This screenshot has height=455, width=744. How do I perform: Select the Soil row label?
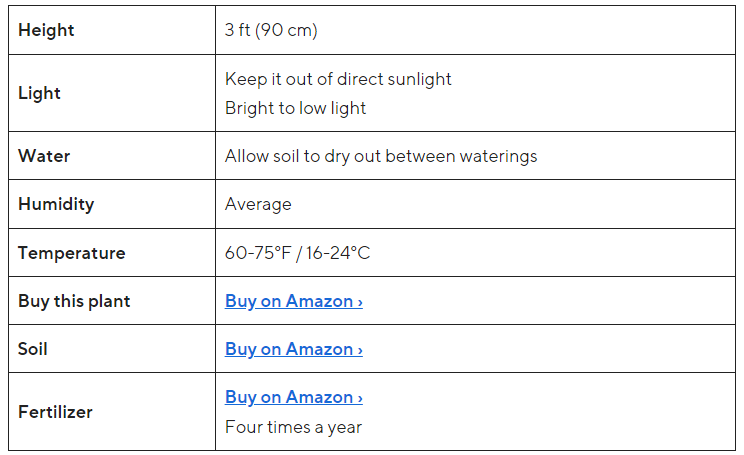pos(33,349)
